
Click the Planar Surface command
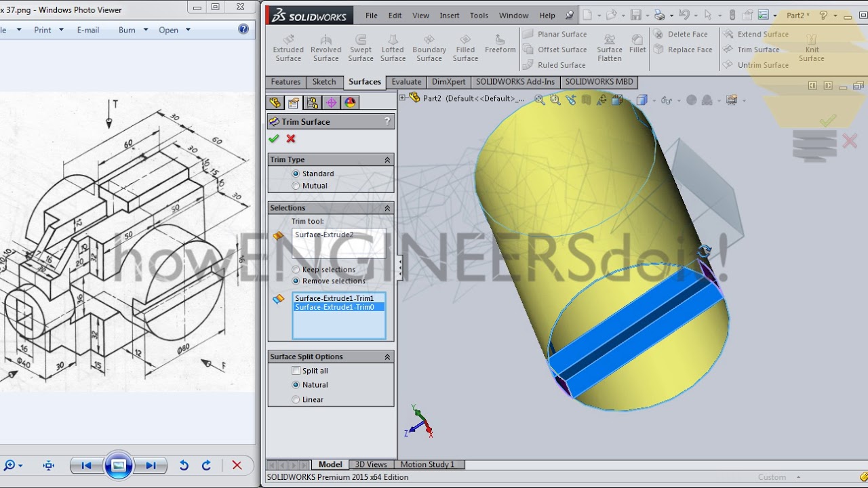click(555, 34)
